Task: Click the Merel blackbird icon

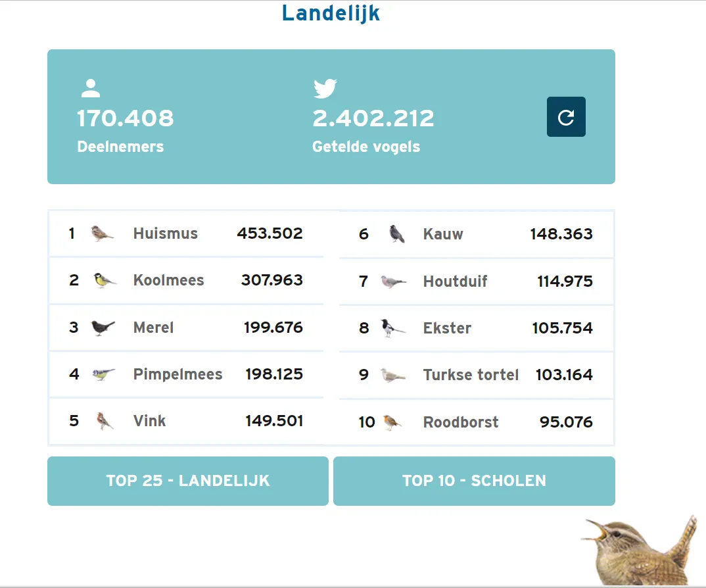Action: coord(103,328)
